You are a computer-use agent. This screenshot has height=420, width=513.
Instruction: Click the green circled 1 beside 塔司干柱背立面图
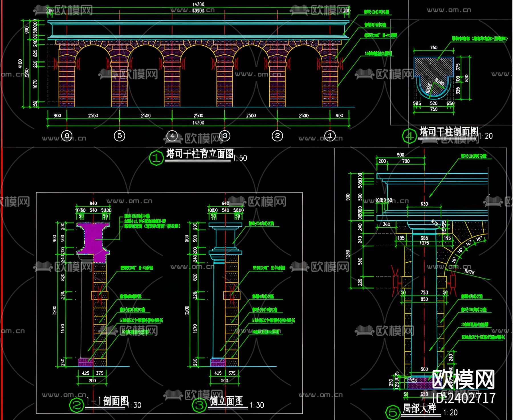[x=156, y=158]
